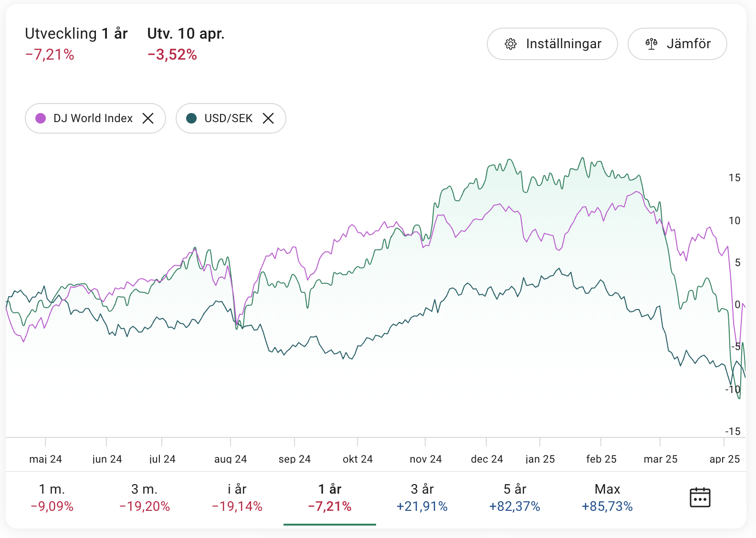The image size is (756, 538).
Task: Click the gear icon in Inställningar
Action: tap(511, 44)
